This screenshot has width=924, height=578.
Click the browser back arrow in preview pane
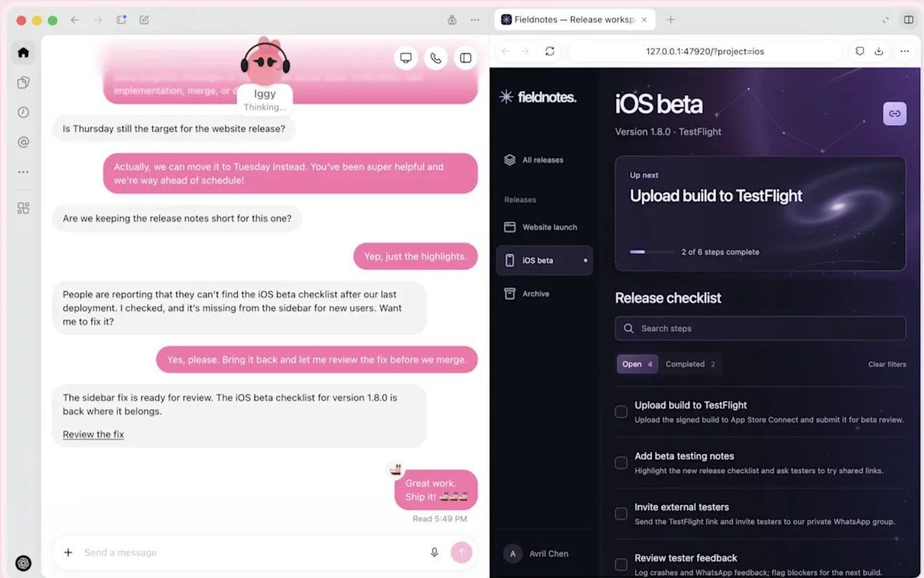pyautogui.click(x=505, y=51)
